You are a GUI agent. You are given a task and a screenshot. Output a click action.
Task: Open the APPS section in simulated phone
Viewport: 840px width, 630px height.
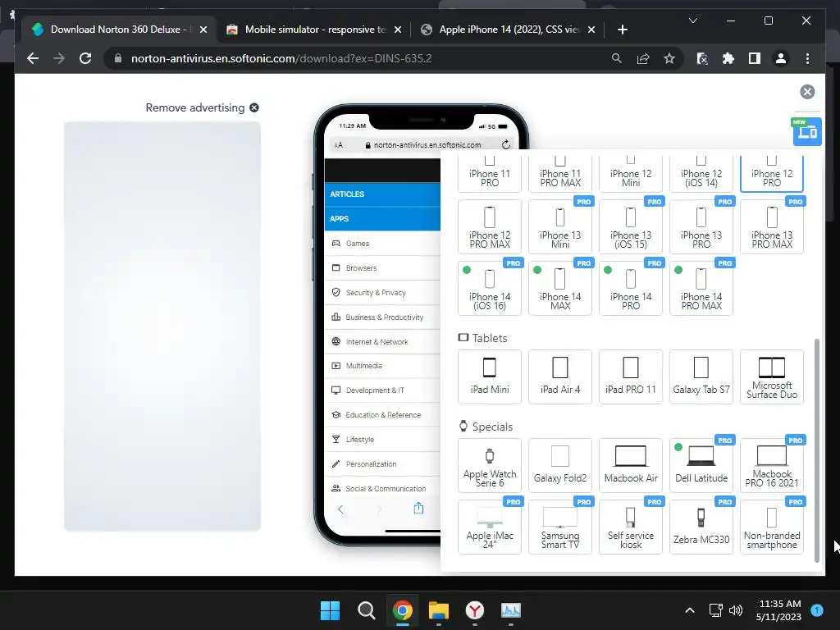click(x=382, y=218)
